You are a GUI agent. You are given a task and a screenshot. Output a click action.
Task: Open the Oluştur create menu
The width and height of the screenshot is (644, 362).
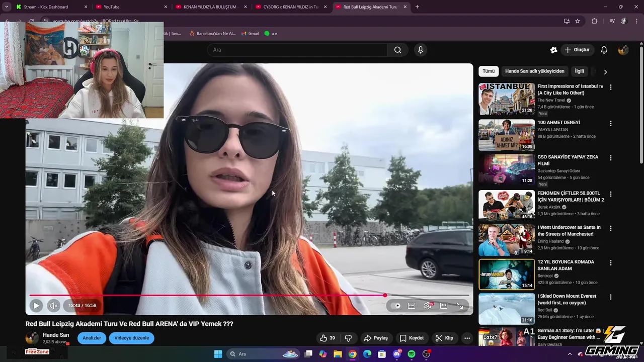[x=577, y=50]
